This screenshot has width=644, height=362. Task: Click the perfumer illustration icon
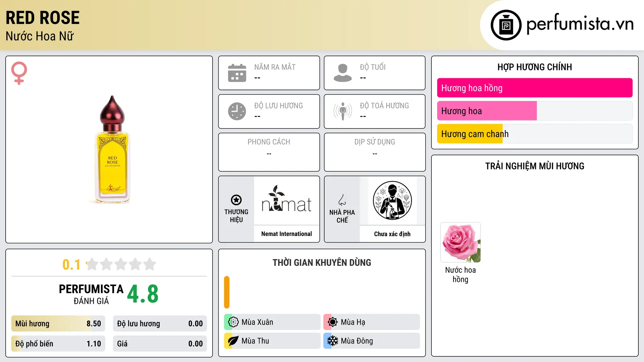392,200
